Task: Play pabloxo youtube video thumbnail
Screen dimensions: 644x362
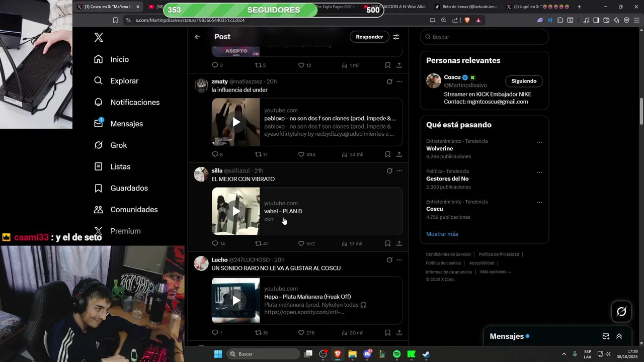Action: click(x=236, y=122)
